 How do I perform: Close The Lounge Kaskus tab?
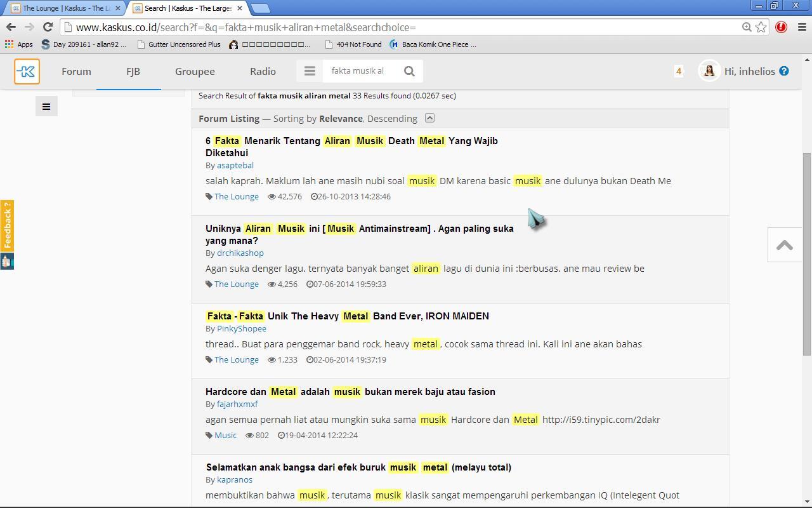pyautogui.click(x=117, y=8)
